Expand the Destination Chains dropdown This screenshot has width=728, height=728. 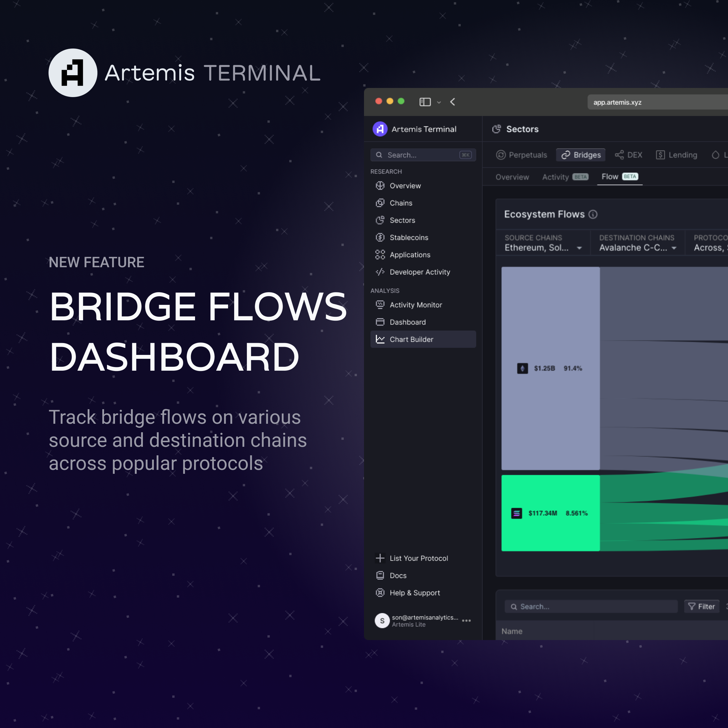[x=638, y=243]
